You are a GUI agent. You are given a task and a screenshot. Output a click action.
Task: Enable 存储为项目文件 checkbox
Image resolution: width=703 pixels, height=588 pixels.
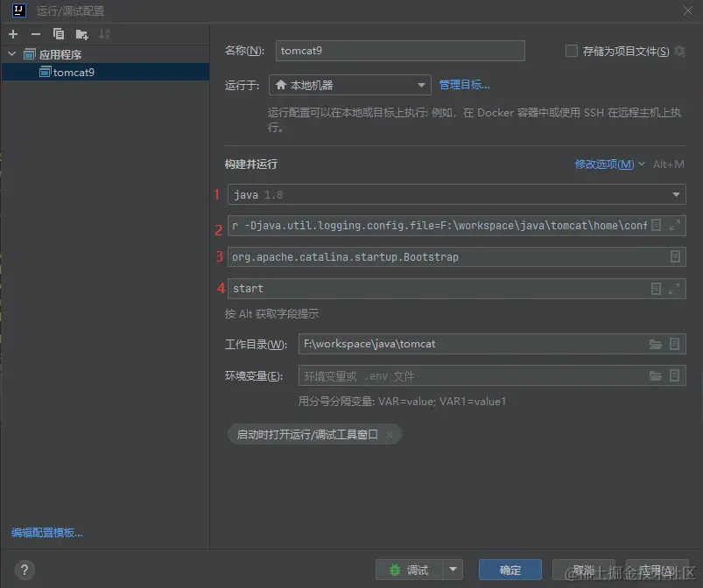pyautogui.click(x=571, y=51)
